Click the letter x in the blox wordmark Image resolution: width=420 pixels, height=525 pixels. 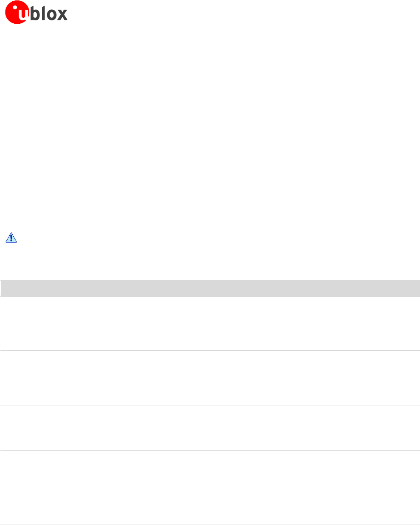pos(61,15)
